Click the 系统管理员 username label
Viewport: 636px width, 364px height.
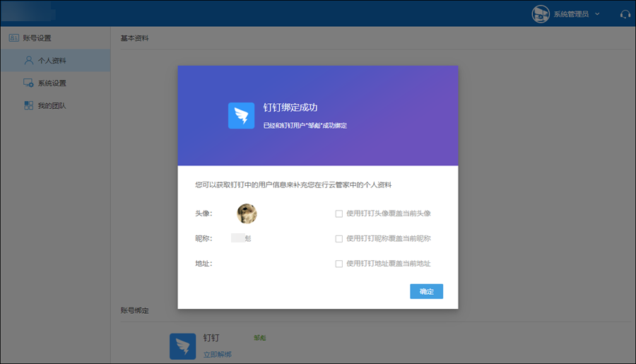[571, 14]
